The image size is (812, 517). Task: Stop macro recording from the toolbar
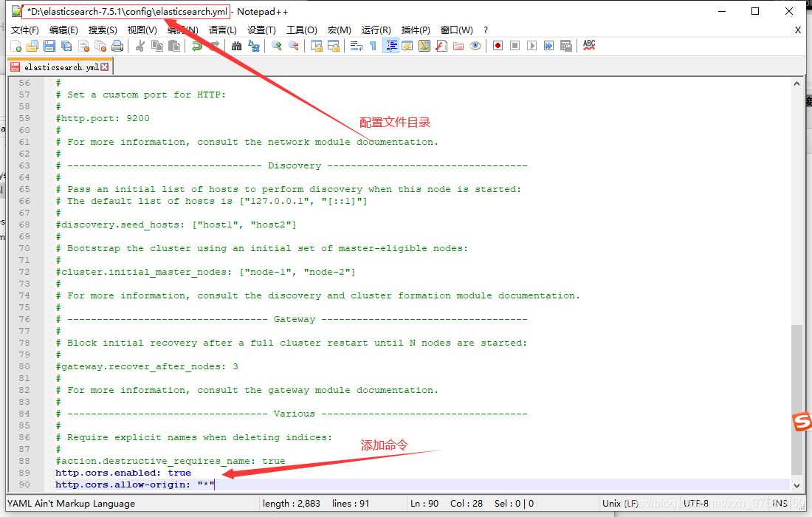(x=515, y=46)
